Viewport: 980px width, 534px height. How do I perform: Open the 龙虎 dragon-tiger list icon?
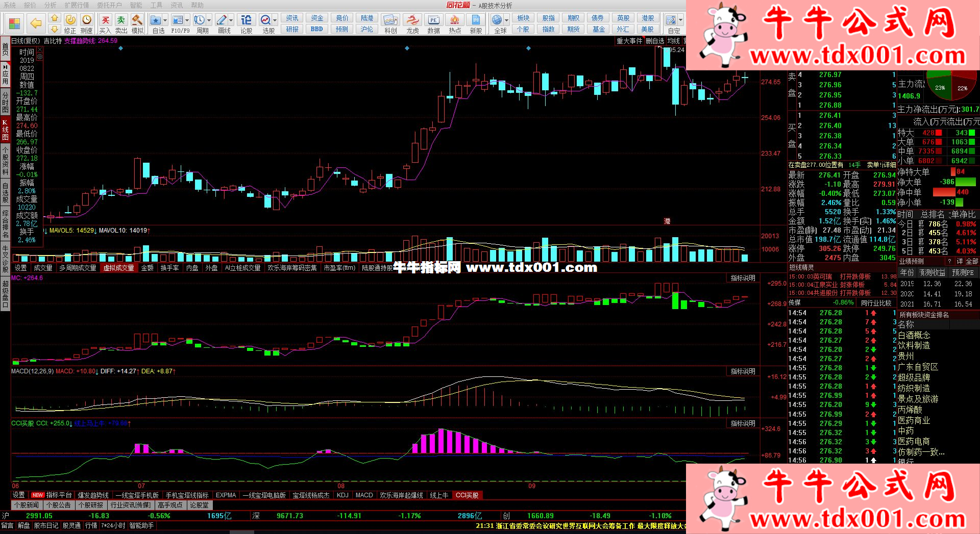pyautogui.click(x=412, y=24)
